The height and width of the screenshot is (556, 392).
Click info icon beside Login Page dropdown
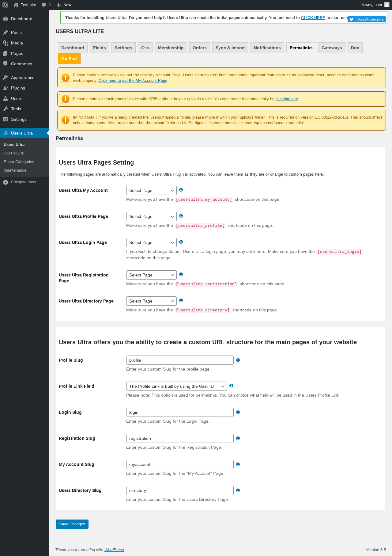pos(181,242)
